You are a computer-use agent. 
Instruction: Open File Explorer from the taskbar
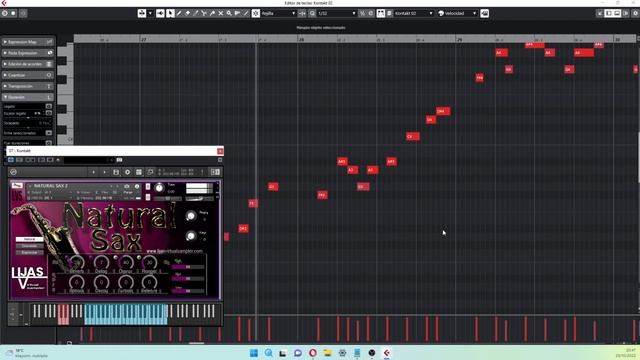click(327, 353)
